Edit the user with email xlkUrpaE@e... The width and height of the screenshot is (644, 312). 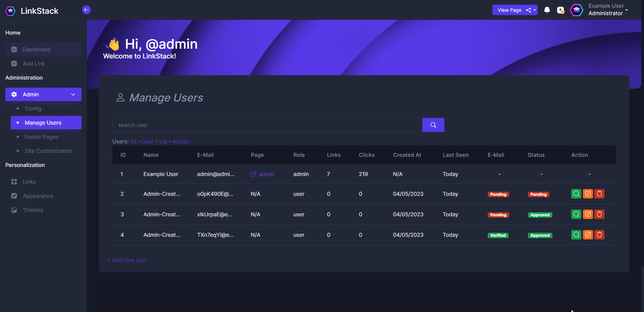click(588, 214)
